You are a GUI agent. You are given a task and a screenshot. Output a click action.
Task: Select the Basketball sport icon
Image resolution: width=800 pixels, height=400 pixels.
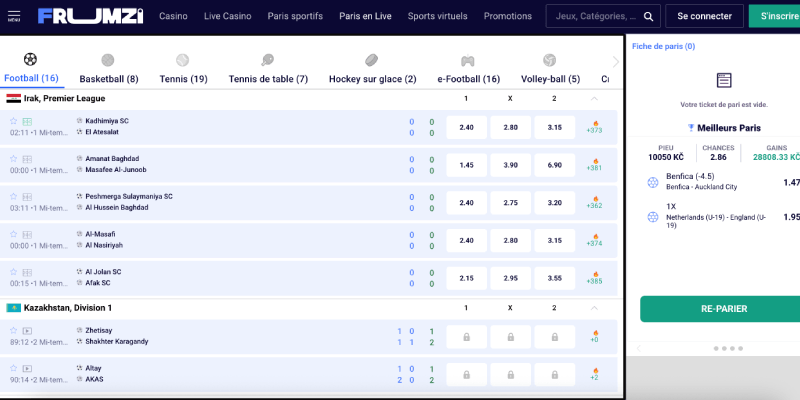[x=108, y=60]
